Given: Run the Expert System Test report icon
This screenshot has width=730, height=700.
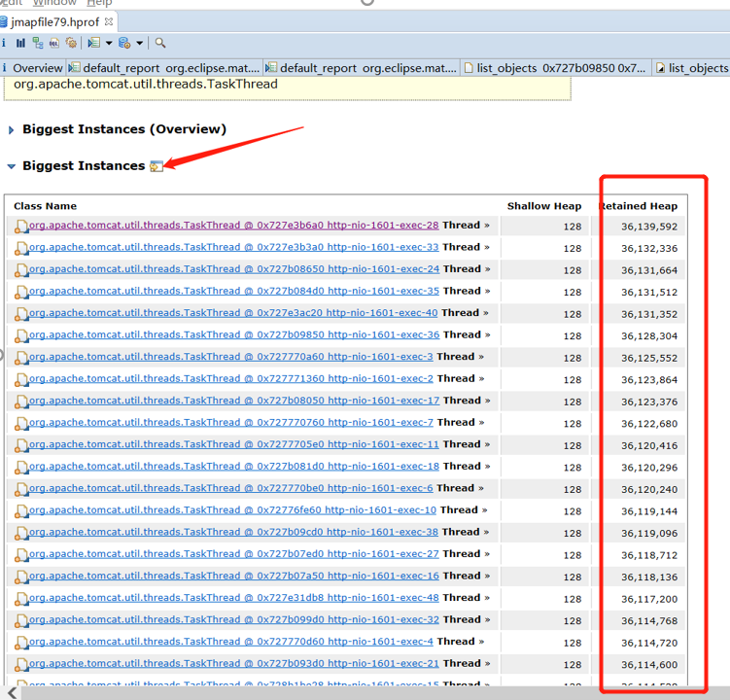Looking at the screenshot, I should [x=94, y=43].
